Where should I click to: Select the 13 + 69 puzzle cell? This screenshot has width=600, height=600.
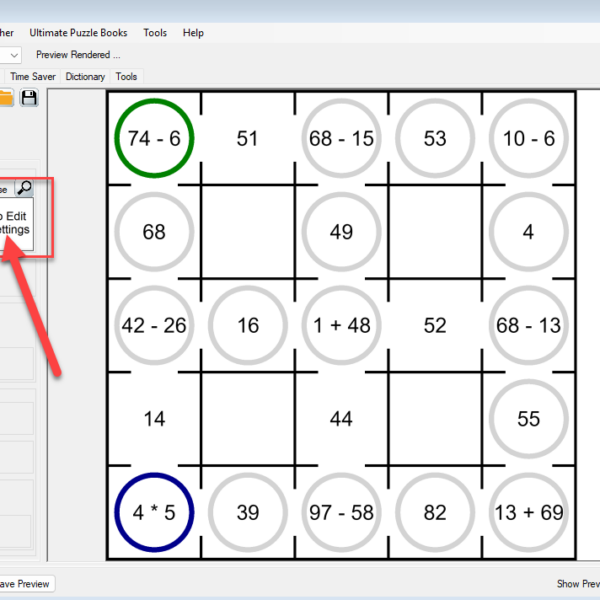tap(528, 513)
